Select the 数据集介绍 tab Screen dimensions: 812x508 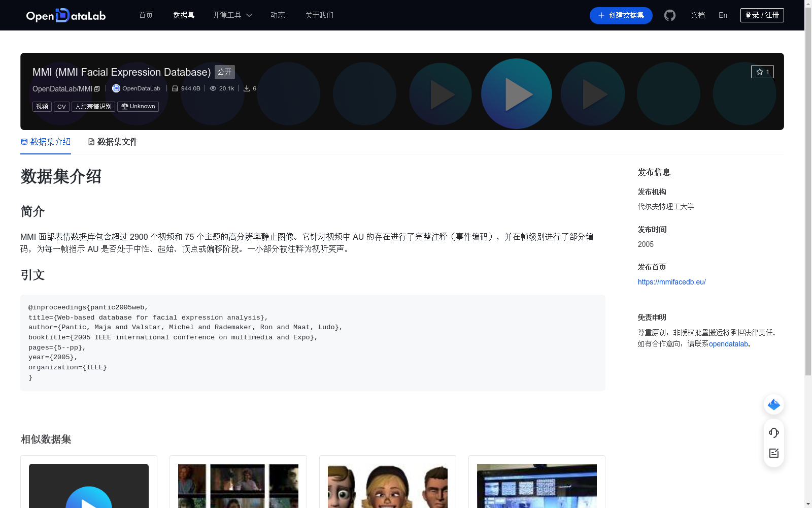tap(49, 142)
